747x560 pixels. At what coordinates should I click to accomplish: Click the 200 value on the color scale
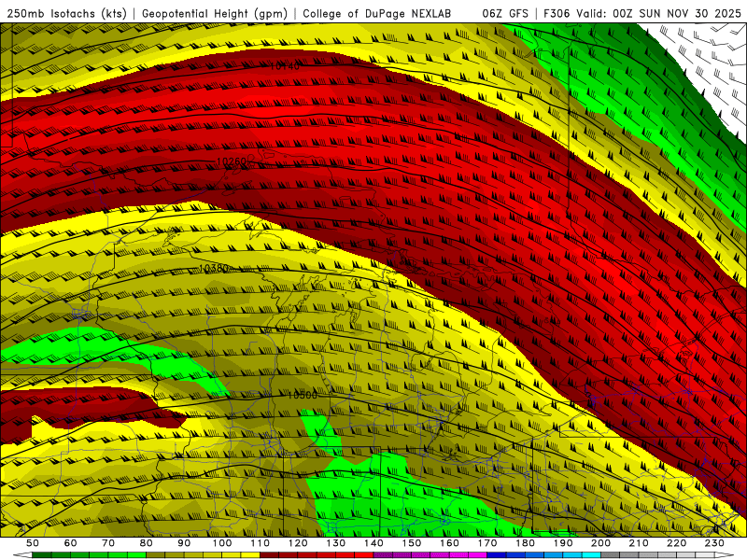[600, 543]
